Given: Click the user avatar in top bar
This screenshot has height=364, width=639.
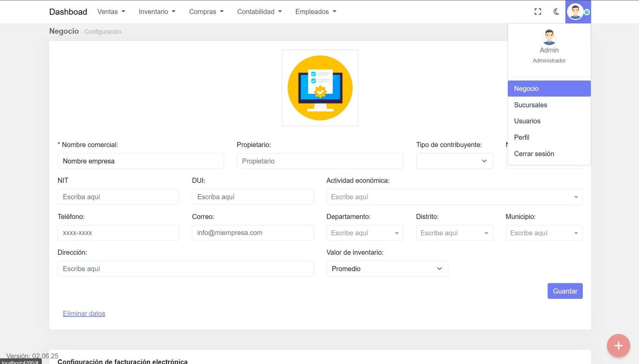Looking at the screenshot, I should (575, 12).
